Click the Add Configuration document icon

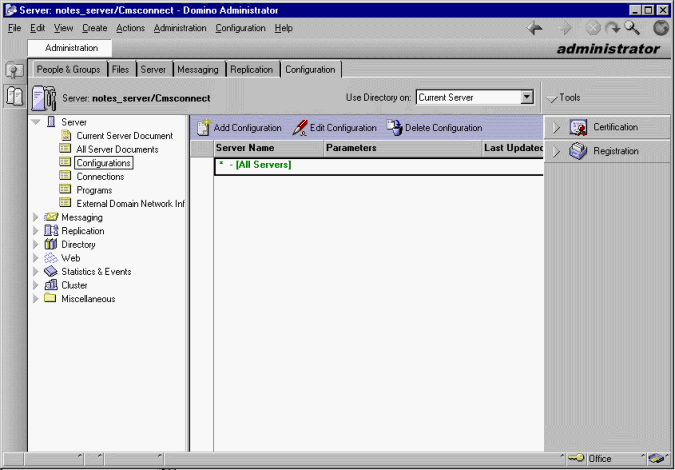coord(203,128)
